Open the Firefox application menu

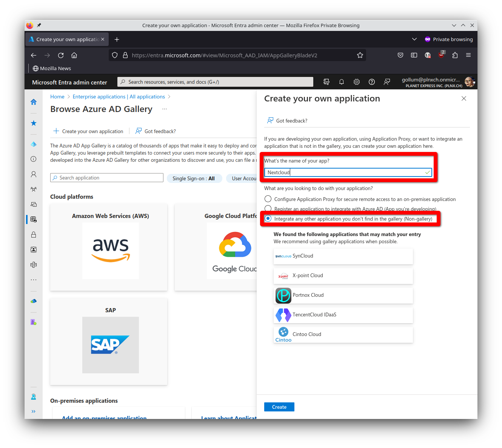(468, 55)
